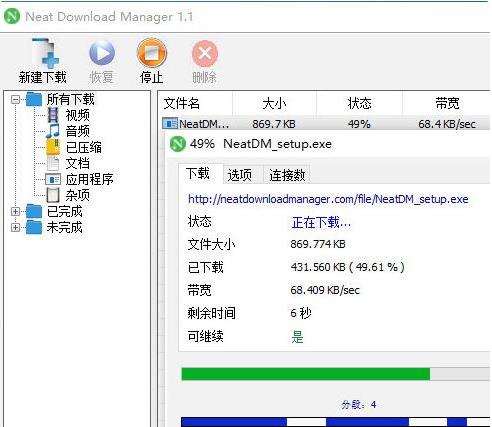Select the 所有下载 tree label
The image size is (492, 427).
[71, 99]
